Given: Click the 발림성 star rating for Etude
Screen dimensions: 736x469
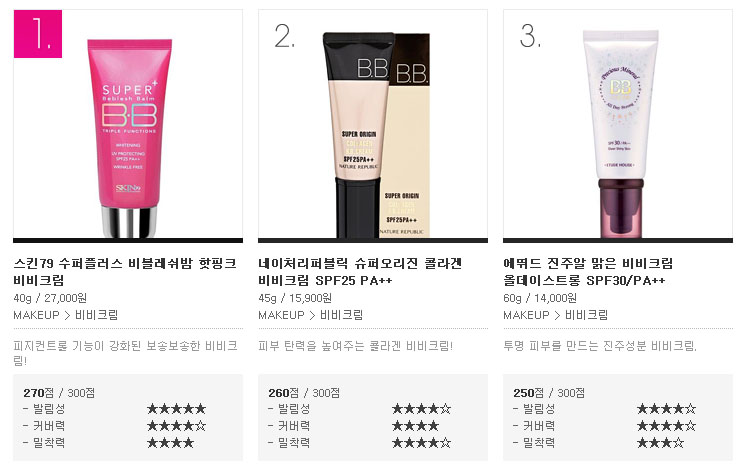Looking at the screenshot, I should (x=667, y=409).
